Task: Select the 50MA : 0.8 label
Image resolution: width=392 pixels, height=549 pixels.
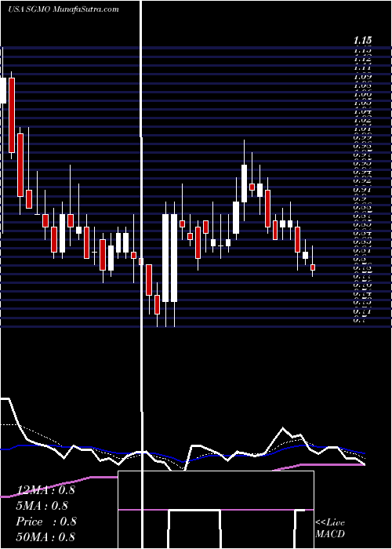Action: coord(45,536)
